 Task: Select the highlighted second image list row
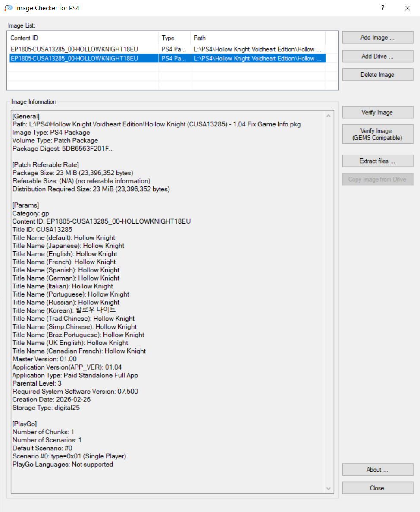74,58
